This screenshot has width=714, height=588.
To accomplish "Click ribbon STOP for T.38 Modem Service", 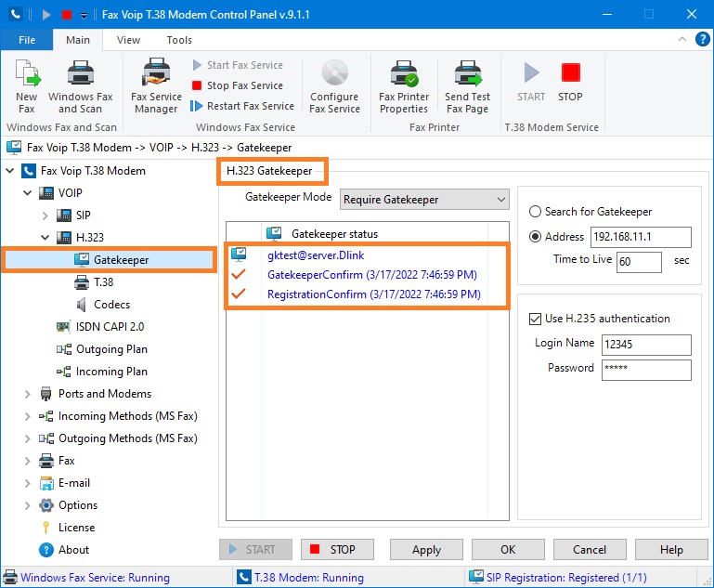I will [570, 82].
